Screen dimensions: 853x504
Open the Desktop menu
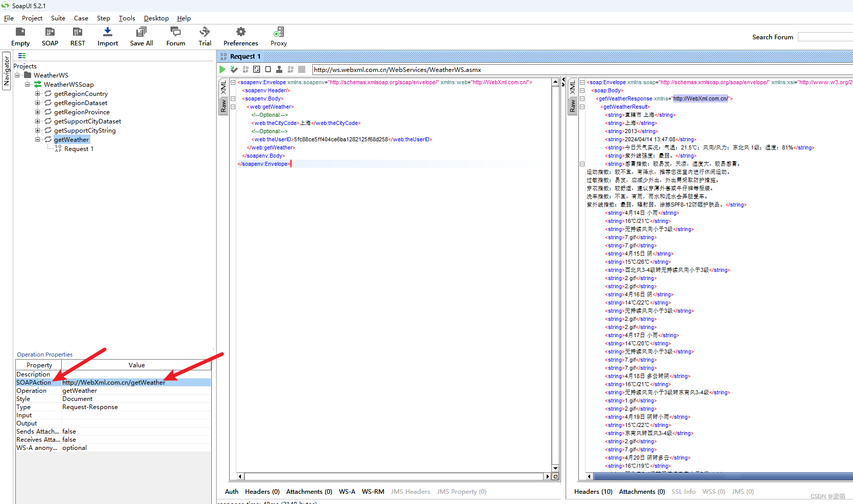click(156, 18)
